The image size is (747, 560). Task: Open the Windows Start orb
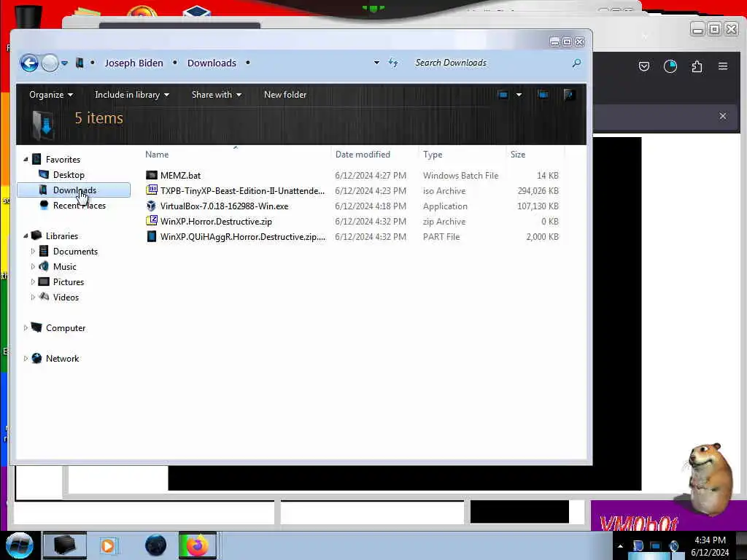[x=19, y=545]
